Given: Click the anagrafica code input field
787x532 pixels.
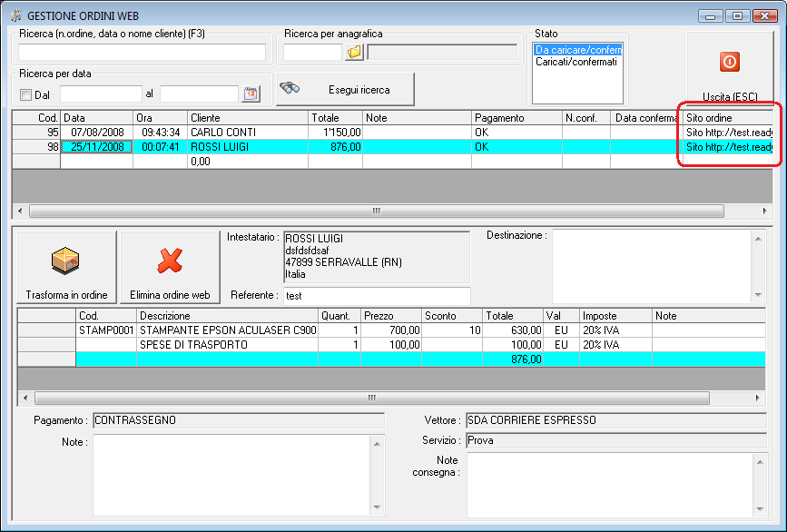Looking at the screenshot, I should [312, 52].
